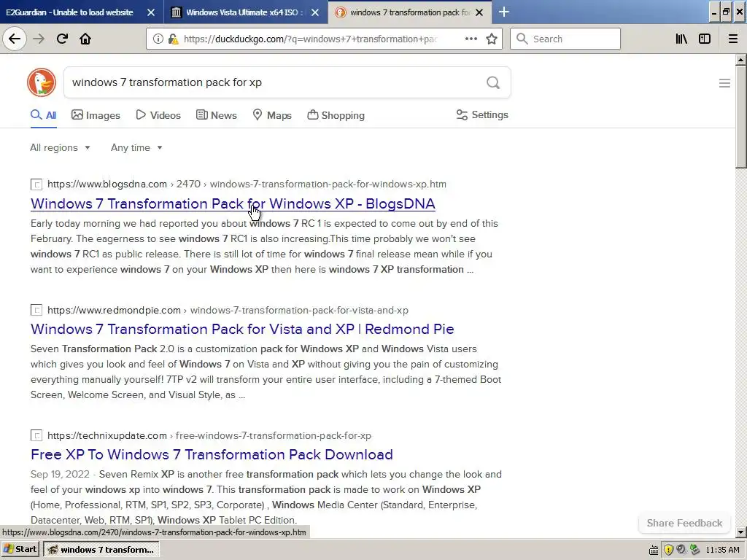Screen dimensions: 747x560
Task: Click the Share Feedback button
Action: [684, 523]
